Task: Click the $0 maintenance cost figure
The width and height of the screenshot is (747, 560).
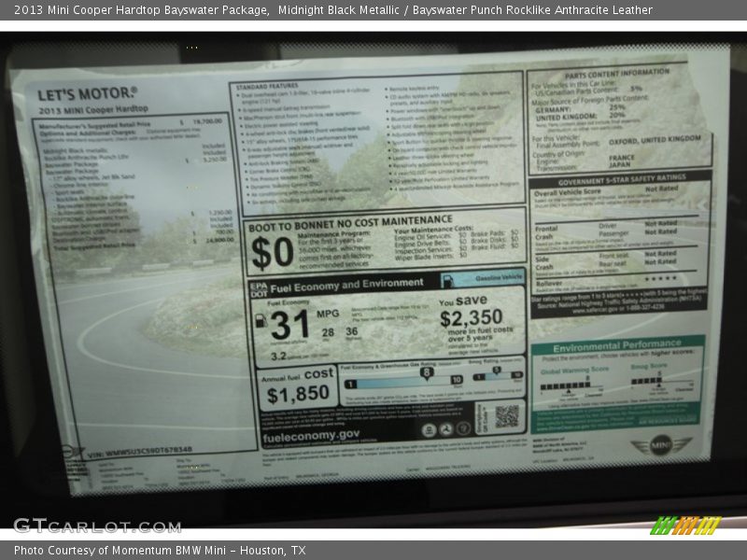Action: click(273, 253)
